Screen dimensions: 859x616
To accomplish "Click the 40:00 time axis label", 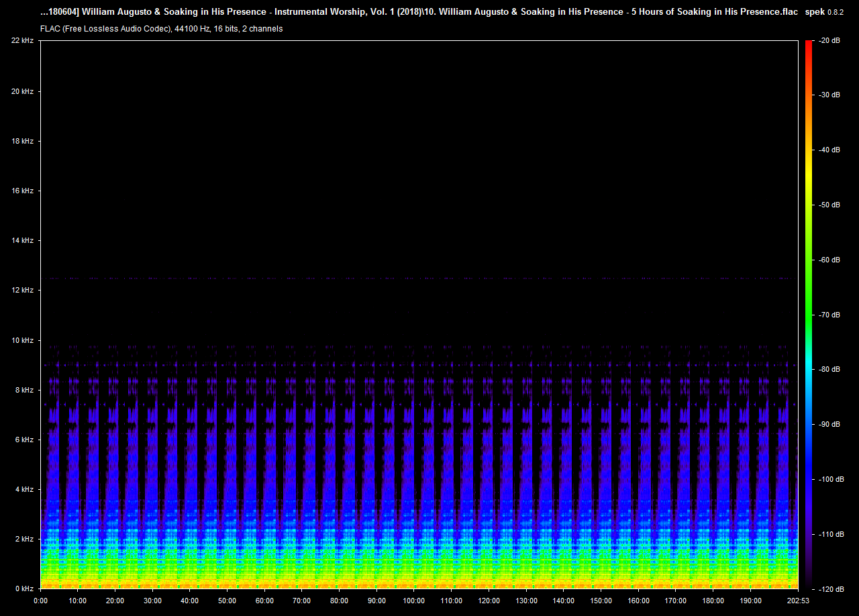I will click(190, 601).
